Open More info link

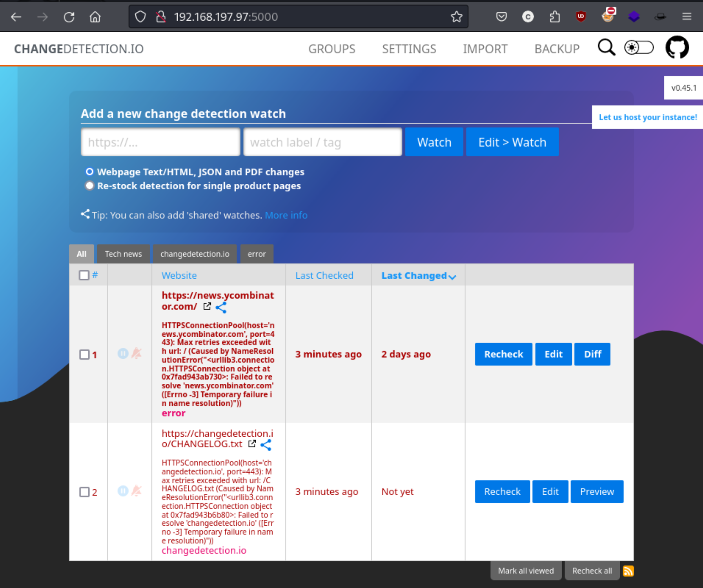tap(286, 215)
